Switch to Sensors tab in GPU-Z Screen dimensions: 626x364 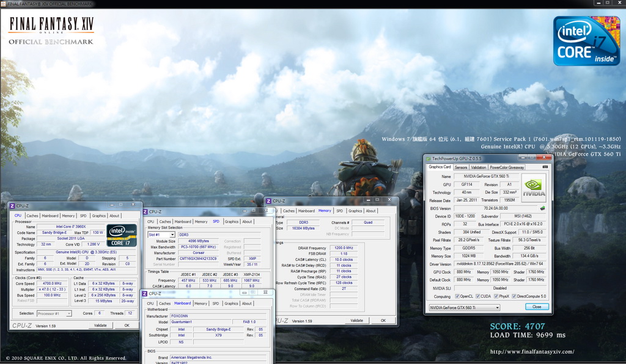point(461,167)
